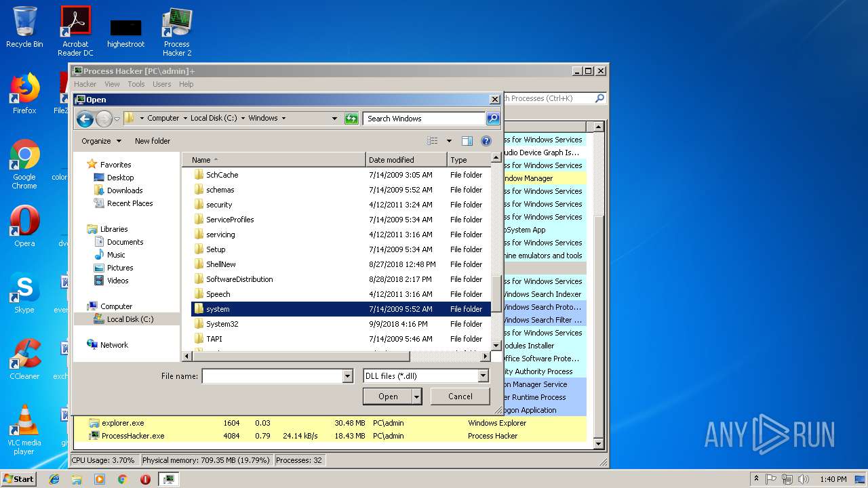Select Pictures library
The image size is (868, 488).
pyautogui.click(x=120, y=268)
